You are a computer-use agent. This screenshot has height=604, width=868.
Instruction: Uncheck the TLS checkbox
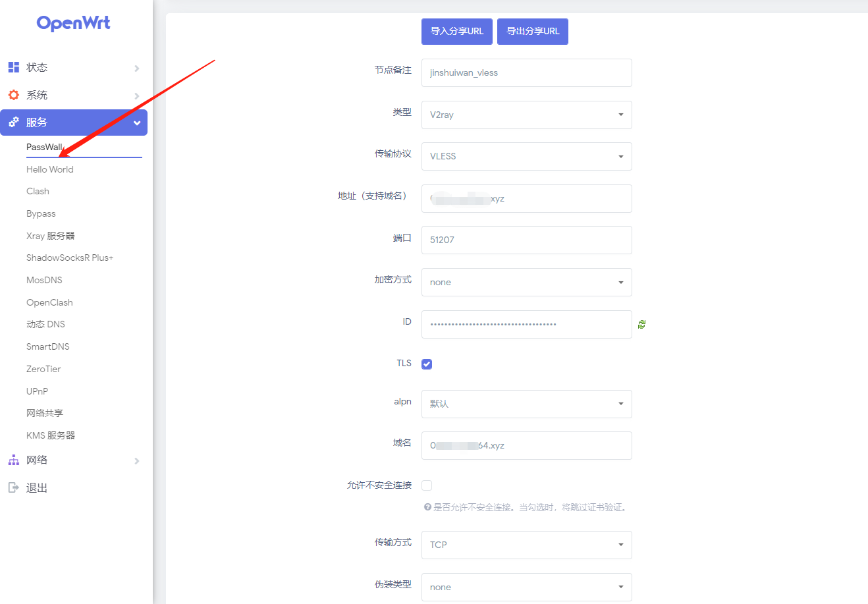pyautogui.click(x=427, y=364)
